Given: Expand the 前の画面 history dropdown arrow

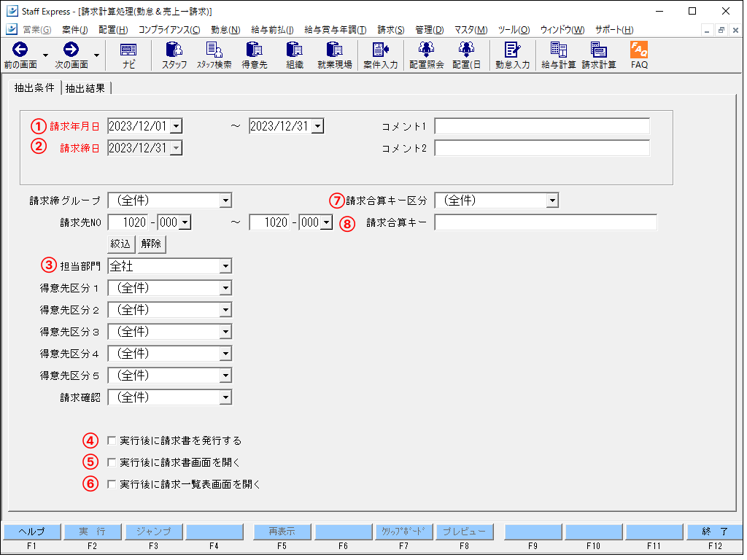Looking at the screenshot, I should click(x=46, y=55).
